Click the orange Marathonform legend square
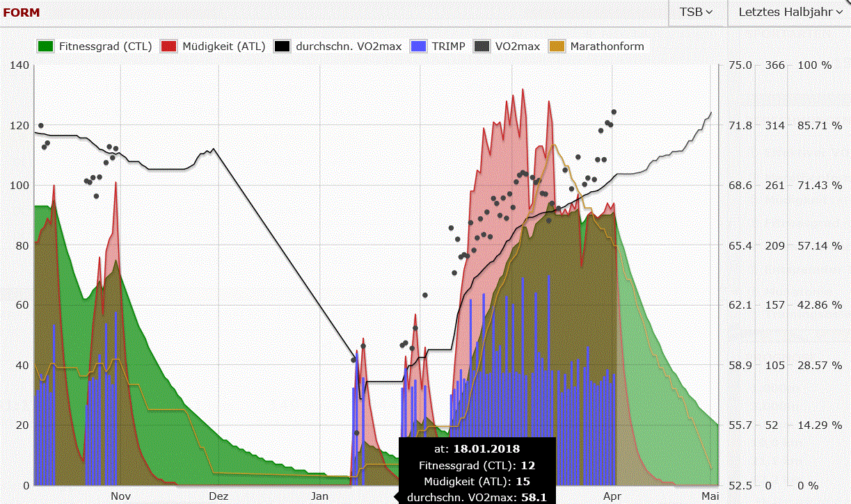This screenshot has height=504, width=851. 557,47
